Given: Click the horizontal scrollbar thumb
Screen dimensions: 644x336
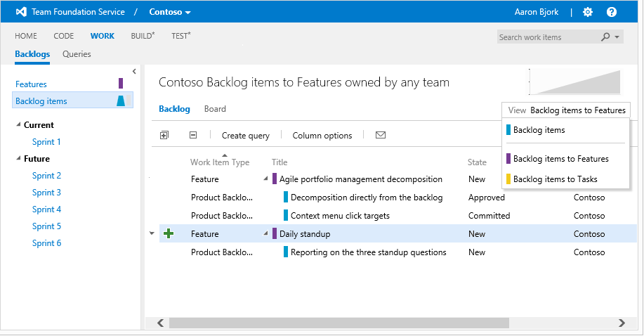Looking at the screenshot, I should coord(339,323).
